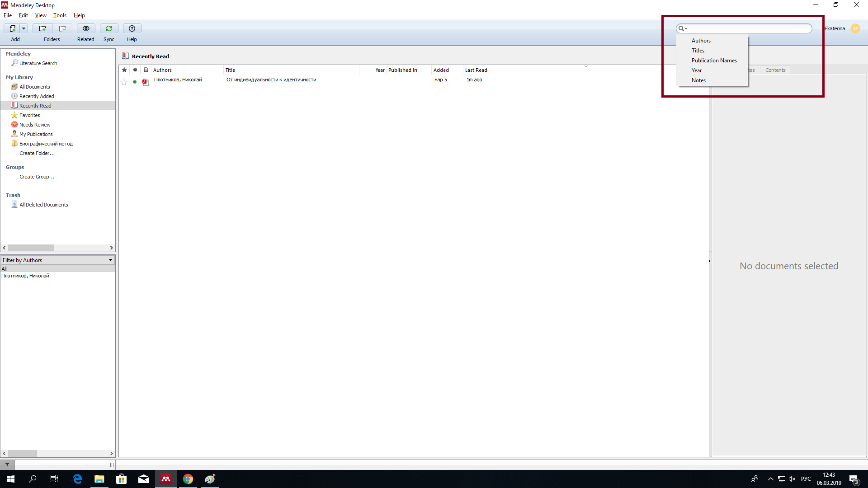
Task: Click folder tree horizontal scrollbar right arrow
Action: pos(111,248)
